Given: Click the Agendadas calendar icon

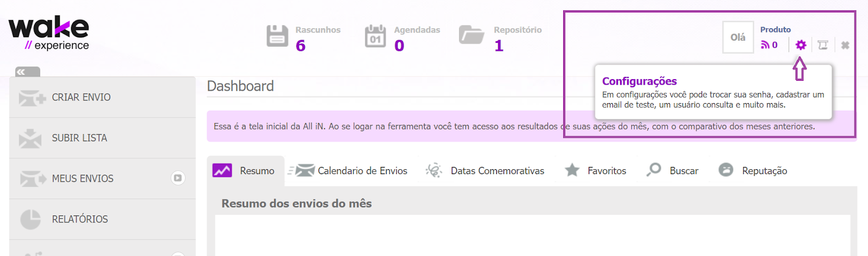Looking at the screenshot, I should coord(375,36).
